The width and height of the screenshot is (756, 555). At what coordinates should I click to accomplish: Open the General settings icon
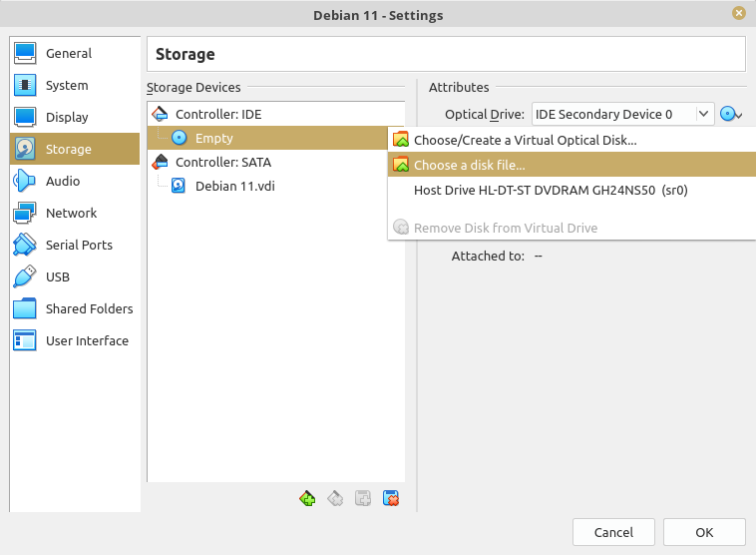click(x=25, y=53)
